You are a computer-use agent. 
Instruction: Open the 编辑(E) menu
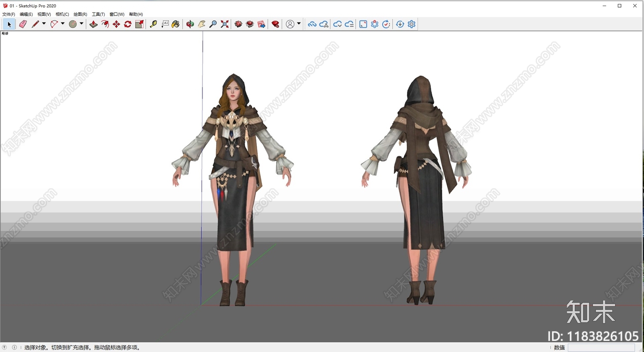pos(26,14)
